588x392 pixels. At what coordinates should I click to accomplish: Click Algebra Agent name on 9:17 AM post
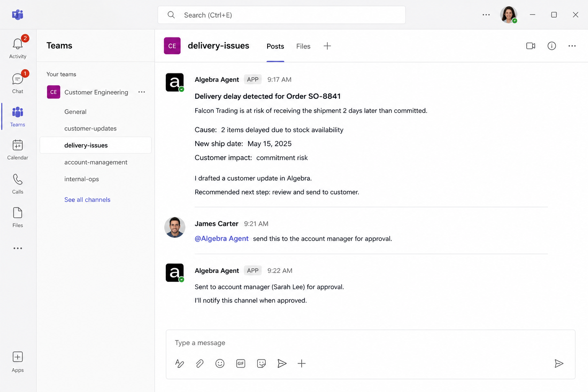pyautogui.click(x=217, y=80)
